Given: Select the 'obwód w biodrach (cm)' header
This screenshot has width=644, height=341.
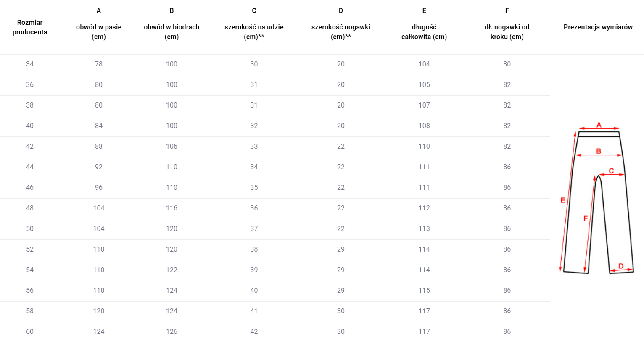Looking at the screenshot, I should 172,32.
